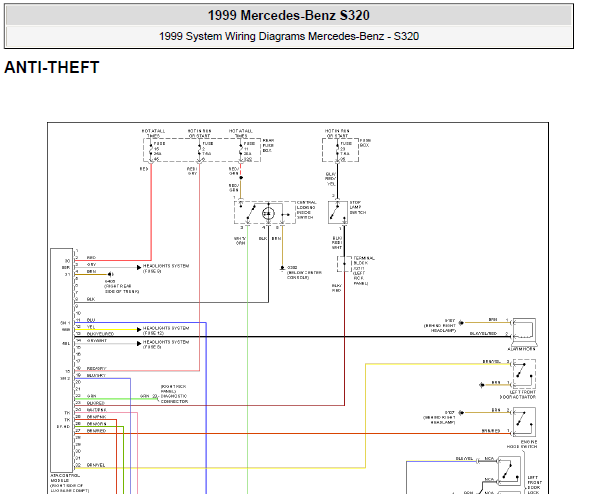Click 'HEADLIGHTS SYSTEM' label on GRY/WHT wire
Image resolution: width=604 pixels, height=494 pixels.
(x=166, y=344)
